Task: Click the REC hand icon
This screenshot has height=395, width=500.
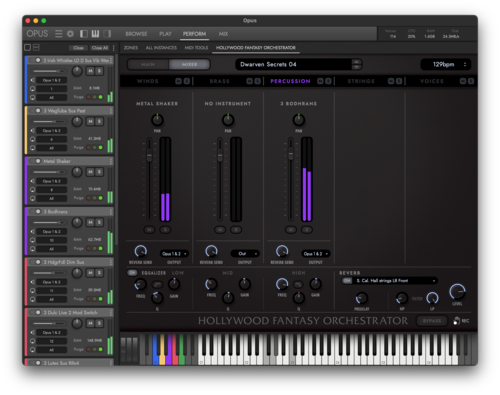Action: [456, 321]
